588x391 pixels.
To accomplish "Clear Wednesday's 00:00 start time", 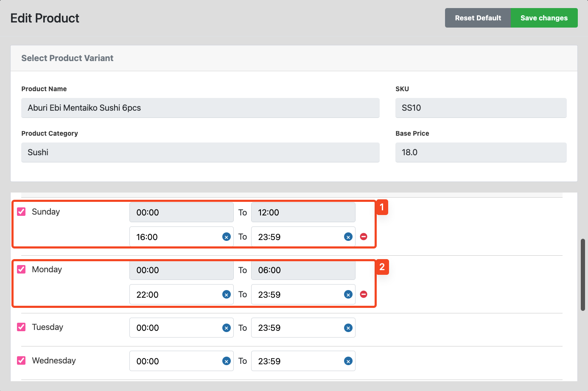I will click(227, 361).
